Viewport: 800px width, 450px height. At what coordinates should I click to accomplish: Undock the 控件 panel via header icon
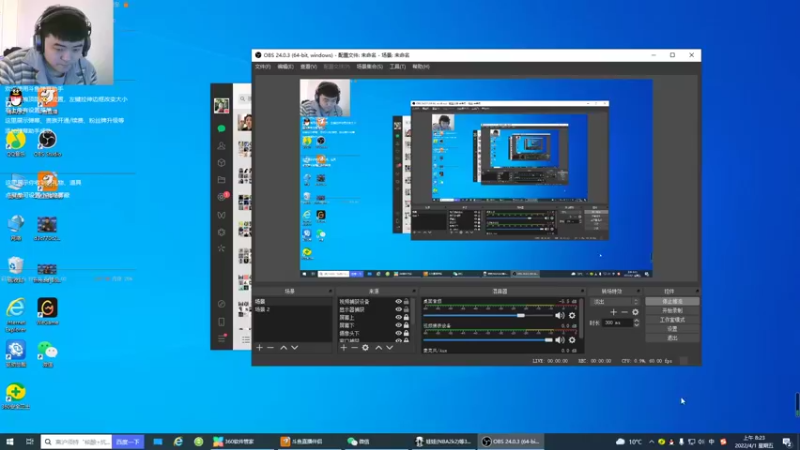(697, 291)
